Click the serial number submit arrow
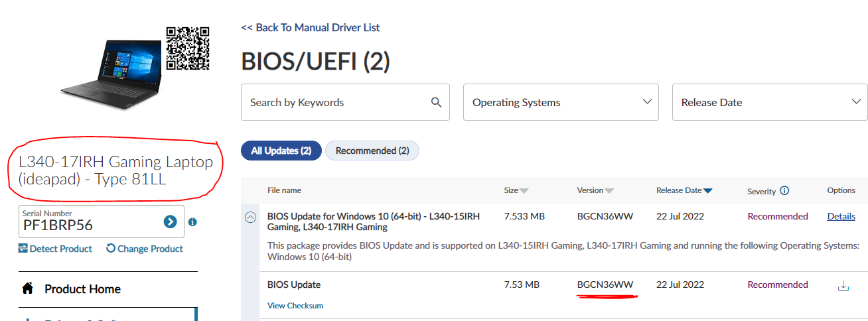Image resolution: width=868 pixels, height=321 pixels. [x=171, y=222]
